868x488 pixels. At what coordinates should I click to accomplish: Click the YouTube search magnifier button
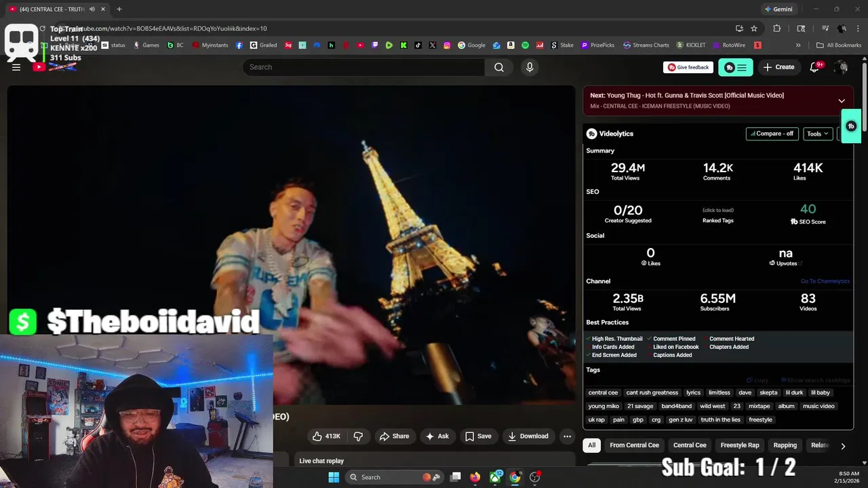pos(499,67)
